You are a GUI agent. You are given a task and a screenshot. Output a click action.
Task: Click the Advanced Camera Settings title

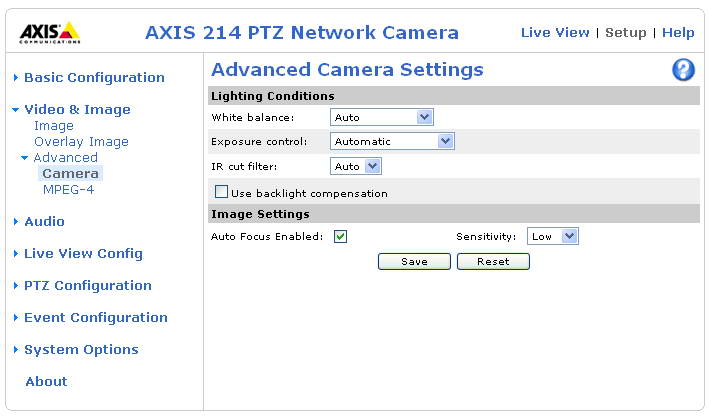[x=347, y=70]
